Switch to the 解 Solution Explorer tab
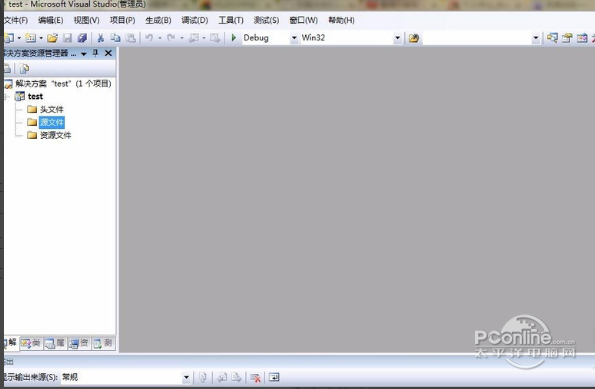This screenshot has width=595, height=389. (x=11, y=343)
